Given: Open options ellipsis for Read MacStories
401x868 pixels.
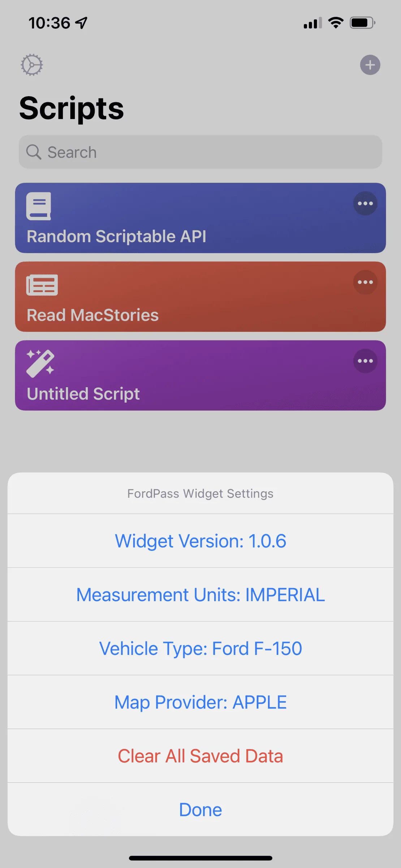Looking at the screenshot, I should pyautogui.click(x=365, y=282).
